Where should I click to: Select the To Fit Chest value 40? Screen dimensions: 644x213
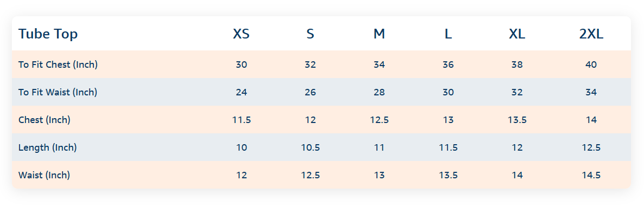[591, 64]
